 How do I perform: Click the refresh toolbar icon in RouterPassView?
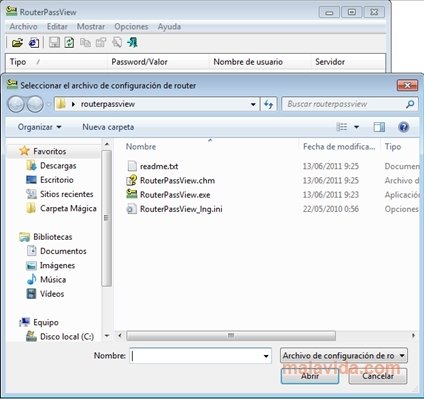pos(69,43)
